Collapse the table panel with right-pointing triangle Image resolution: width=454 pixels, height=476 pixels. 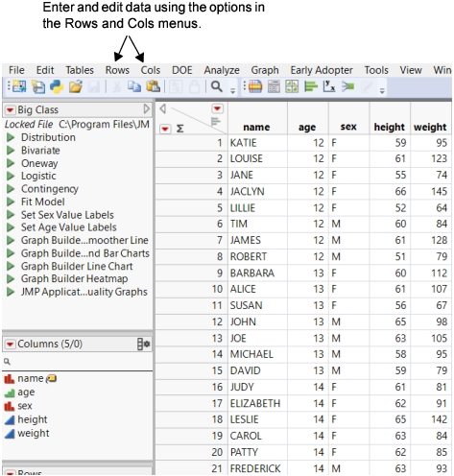146,109
